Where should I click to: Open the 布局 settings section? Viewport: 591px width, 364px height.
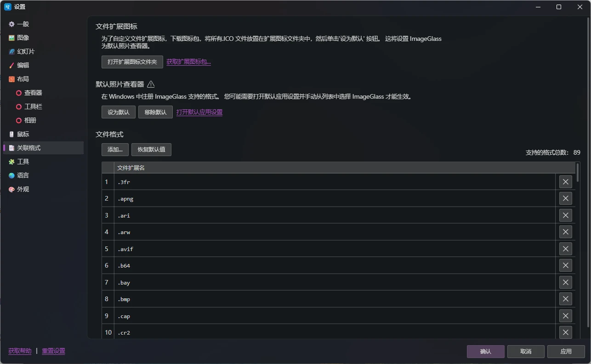[43, 79]
